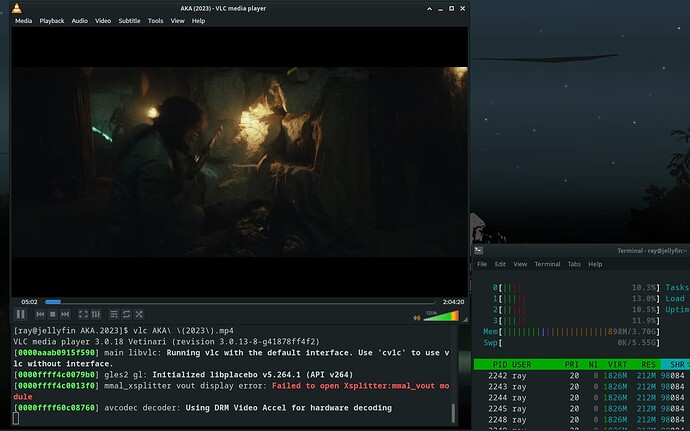Open the VLC View menu
This screenshot has width=690, height=431.
click(178, 21)
